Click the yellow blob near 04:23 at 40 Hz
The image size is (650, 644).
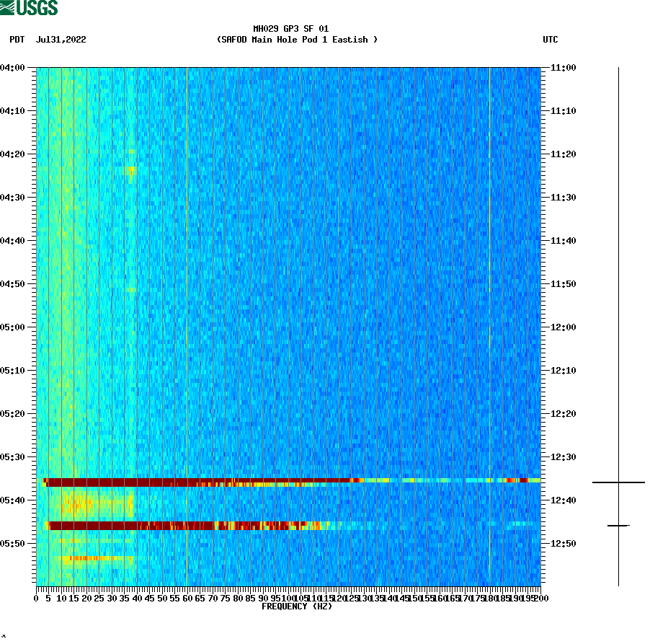click(131, 171)
